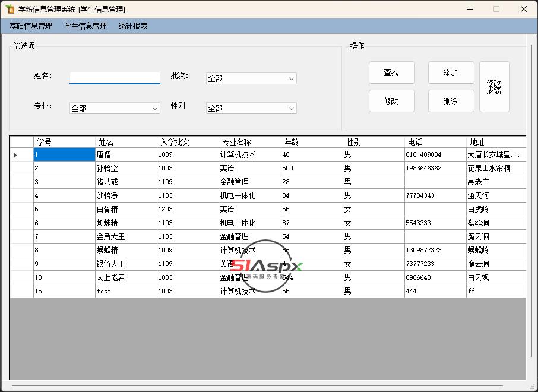Screen dimensions: 538x392
Task: Click the phone cell 0986643
Action: click(x=435, y=277)
